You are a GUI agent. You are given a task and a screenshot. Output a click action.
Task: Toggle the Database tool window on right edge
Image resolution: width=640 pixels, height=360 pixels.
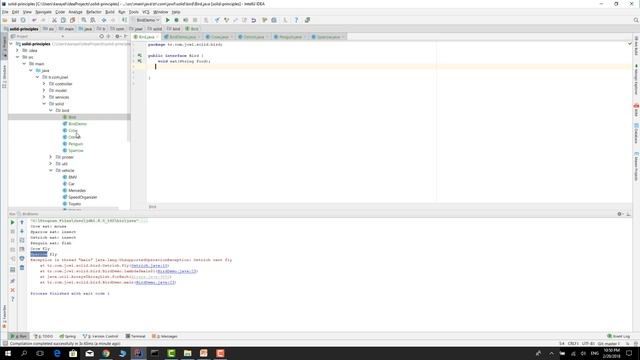pos(636,133)
